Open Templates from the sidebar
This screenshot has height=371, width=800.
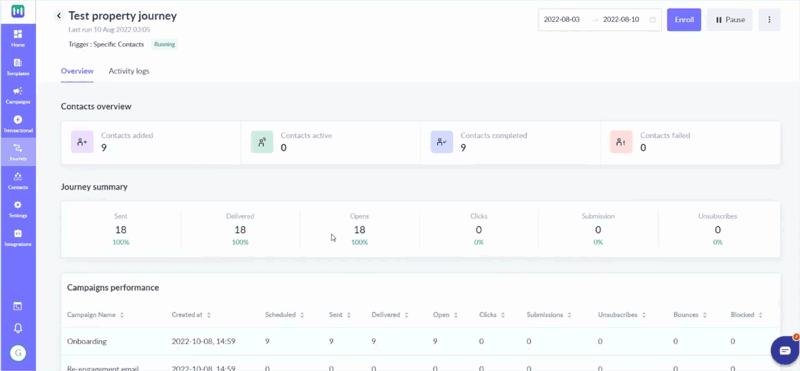17,67
